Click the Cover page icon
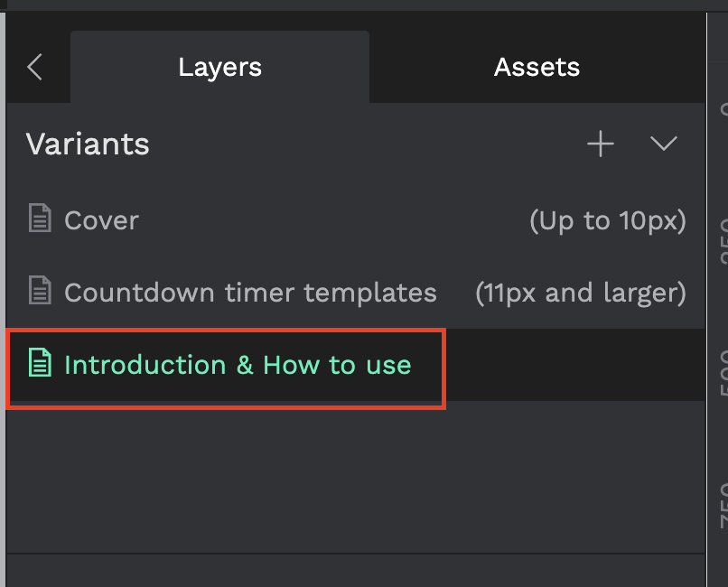The width and height of the screenshot is (728, 587). [x=40, y=219]
